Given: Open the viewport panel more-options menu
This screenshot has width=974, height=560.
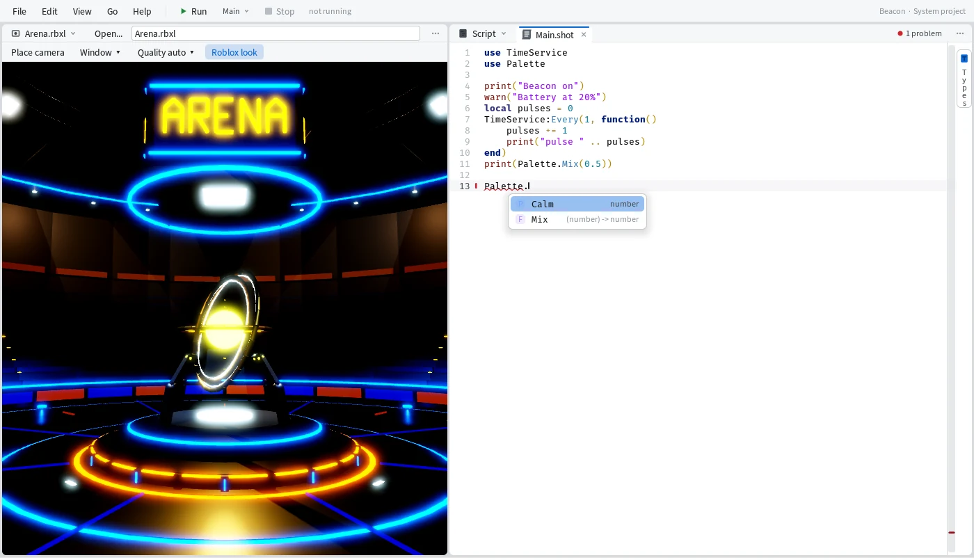Looking at the screenshot, I should point(436,33).
